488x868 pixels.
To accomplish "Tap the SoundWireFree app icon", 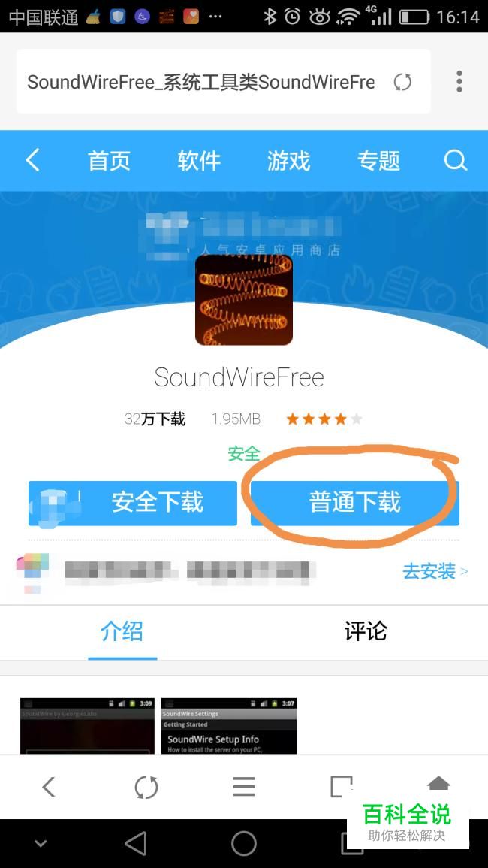I will coord(243,300).
